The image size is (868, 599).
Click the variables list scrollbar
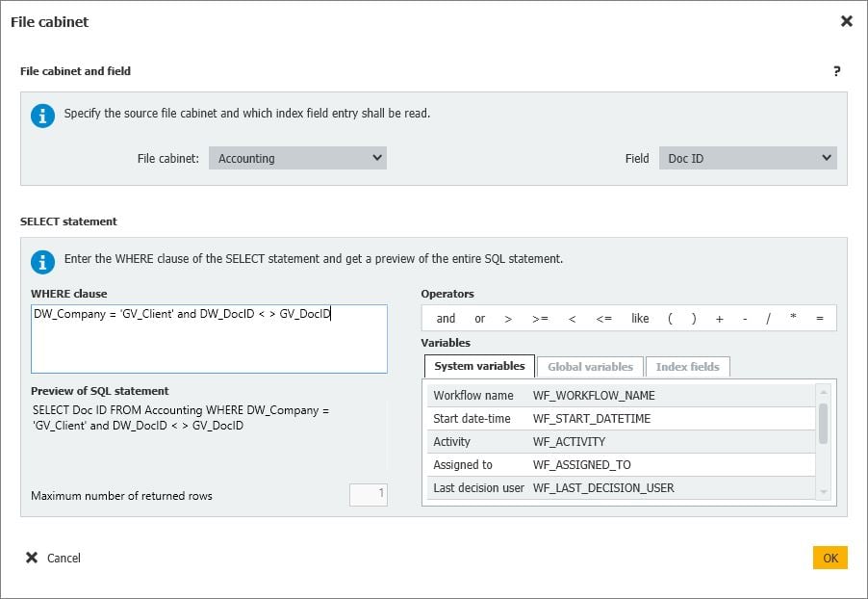click(x=823, y=424)
